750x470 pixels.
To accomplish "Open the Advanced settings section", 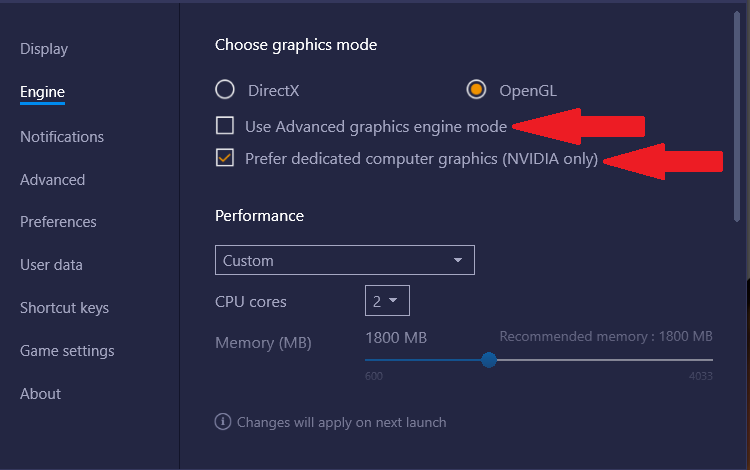I will click(x=53, y=180).
